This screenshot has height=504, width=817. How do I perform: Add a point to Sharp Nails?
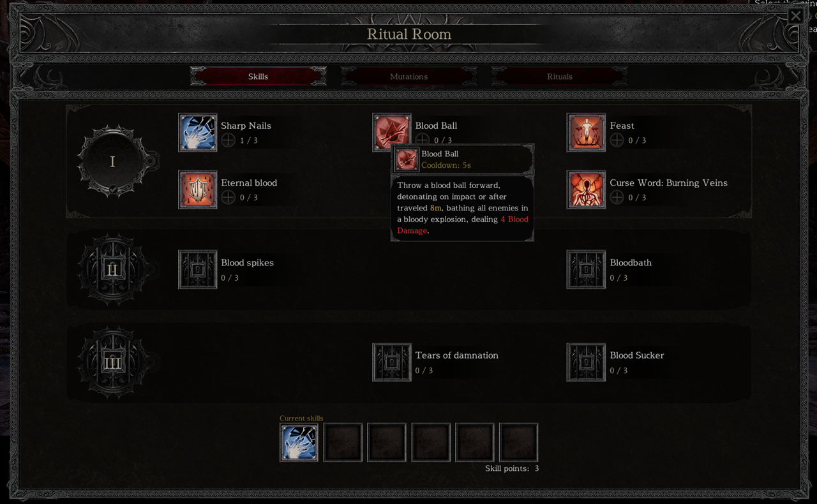point(229,140)
